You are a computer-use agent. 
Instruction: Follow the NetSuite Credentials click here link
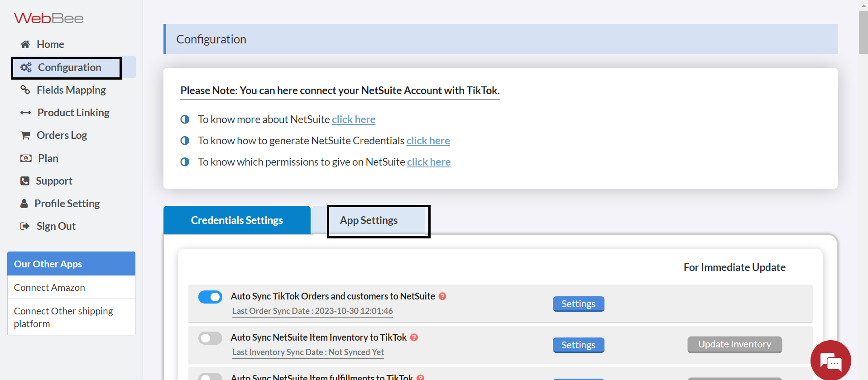(428, 141)
